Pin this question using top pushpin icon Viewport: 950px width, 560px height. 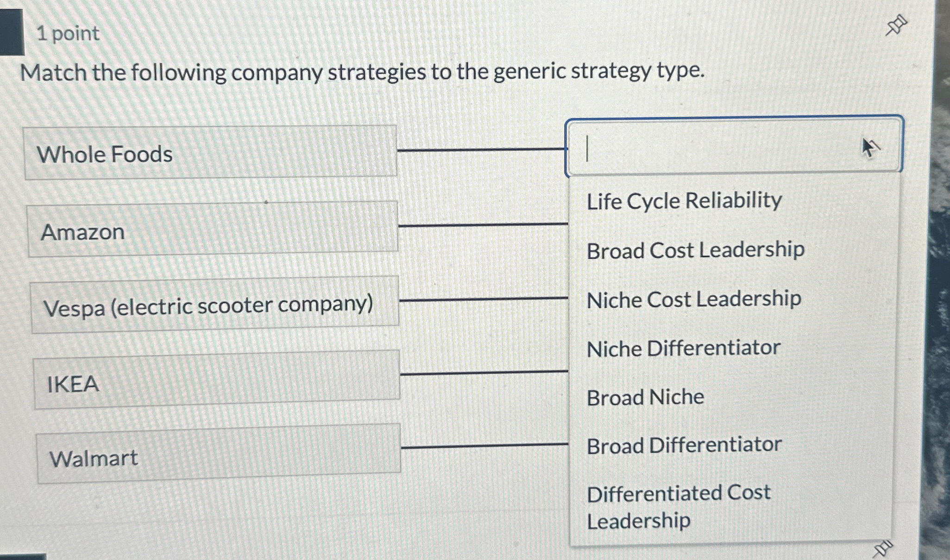click(x=896, y=25)
